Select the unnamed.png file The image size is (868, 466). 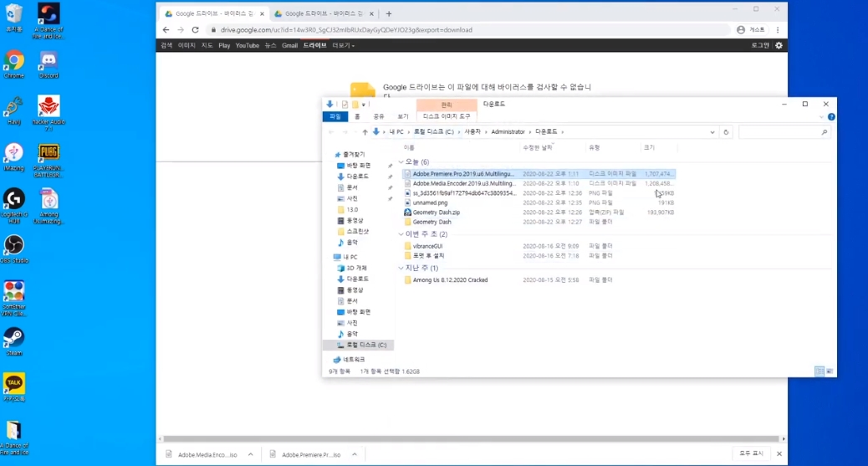(426, 202)
